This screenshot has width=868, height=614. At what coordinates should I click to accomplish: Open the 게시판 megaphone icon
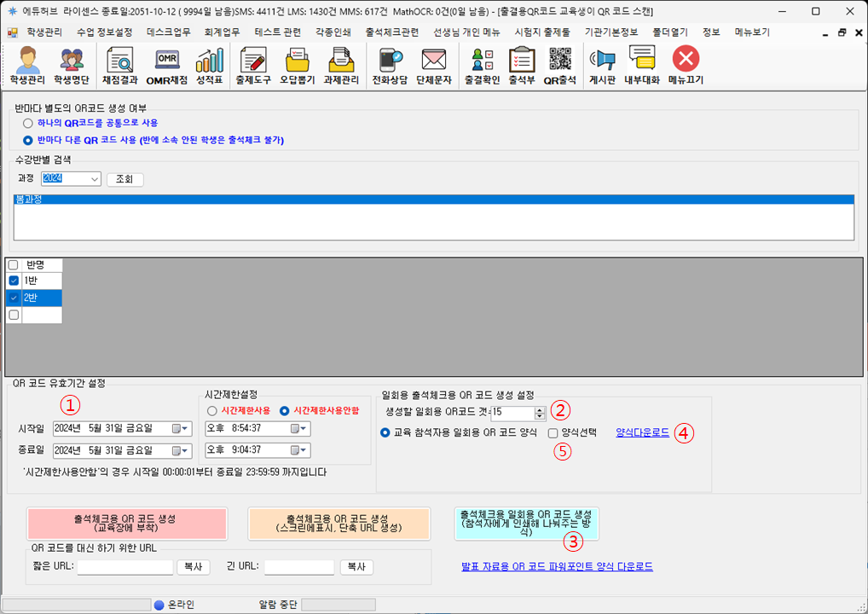(x=603, y=65)
